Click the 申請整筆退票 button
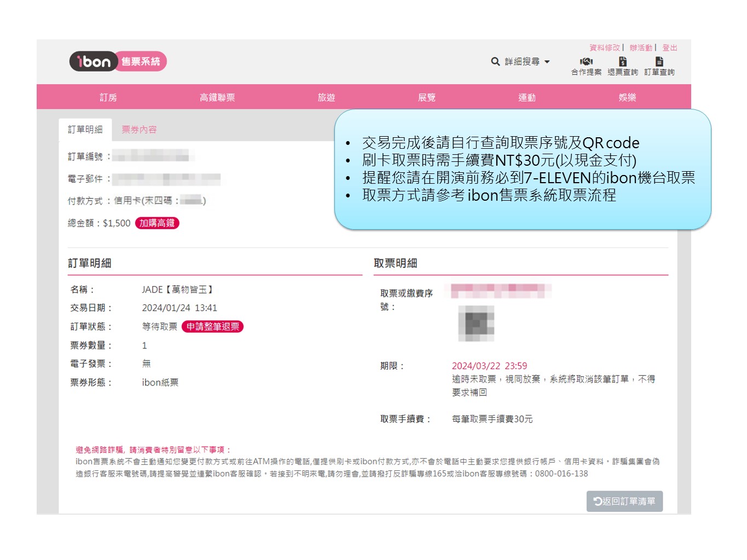This screenshot has width=747, height=560. pos(212,326)
